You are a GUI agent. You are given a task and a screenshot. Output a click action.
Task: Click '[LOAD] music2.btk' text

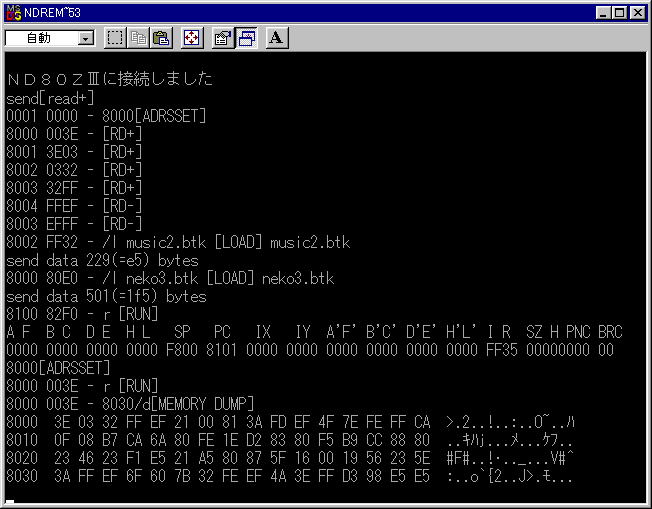point(282,242)
